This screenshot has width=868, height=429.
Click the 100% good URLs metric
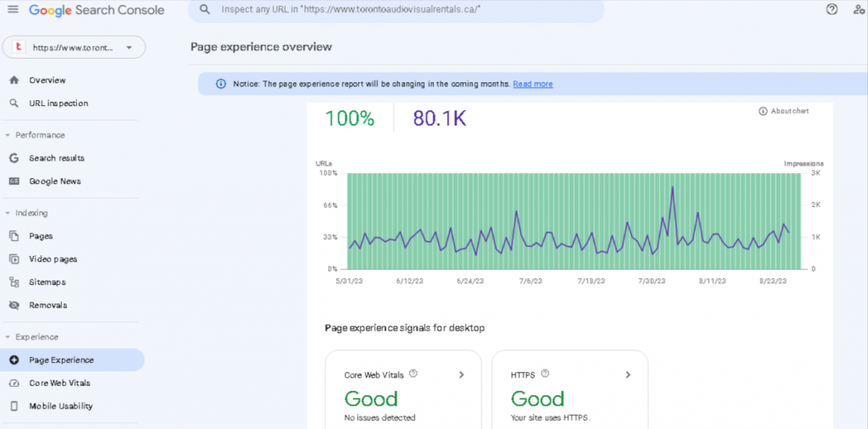pyautogui.click(x=349, y=119)
